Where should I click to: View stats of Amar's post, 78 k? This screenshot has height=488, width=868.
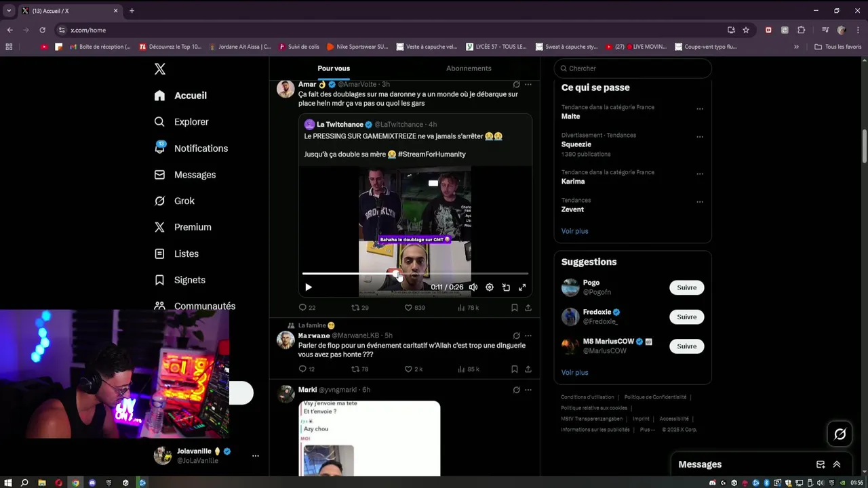pyautogui.click(x=468, y=308)
